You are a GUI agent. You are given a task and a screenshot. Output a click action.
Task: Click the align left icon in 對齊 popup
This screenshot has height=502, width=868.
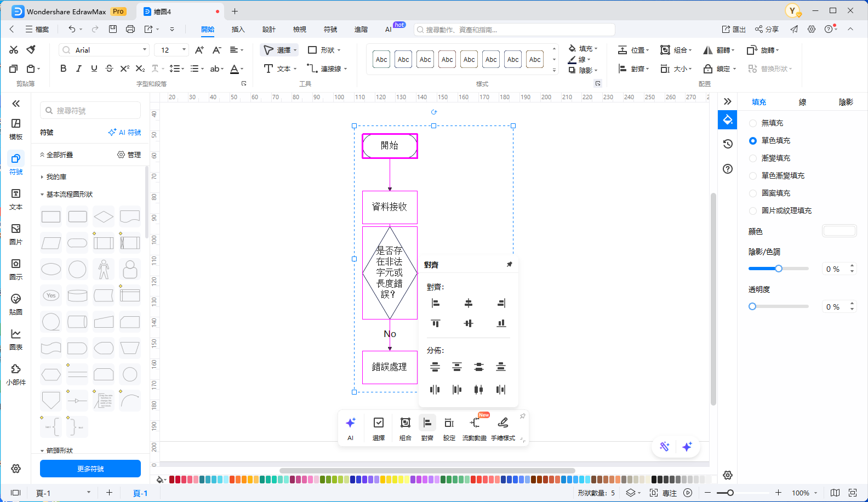[436, 303]
